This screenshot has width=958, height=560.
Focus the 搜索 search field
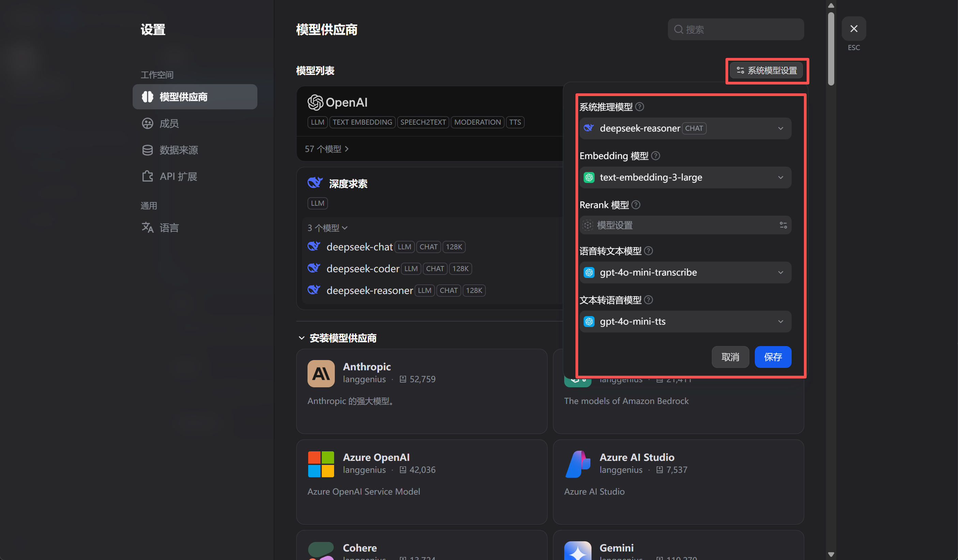[736, 29]
